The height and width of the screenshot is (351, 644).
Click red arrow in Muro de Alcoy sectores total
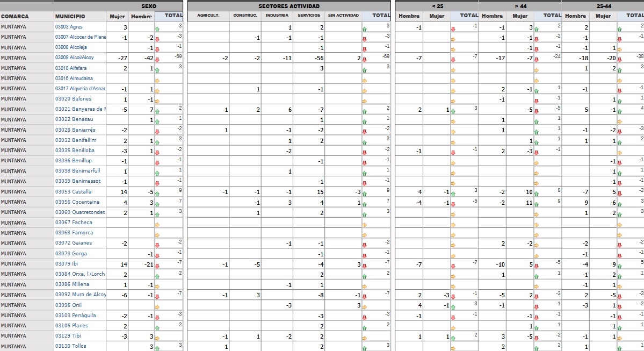(x=364, y=297)
